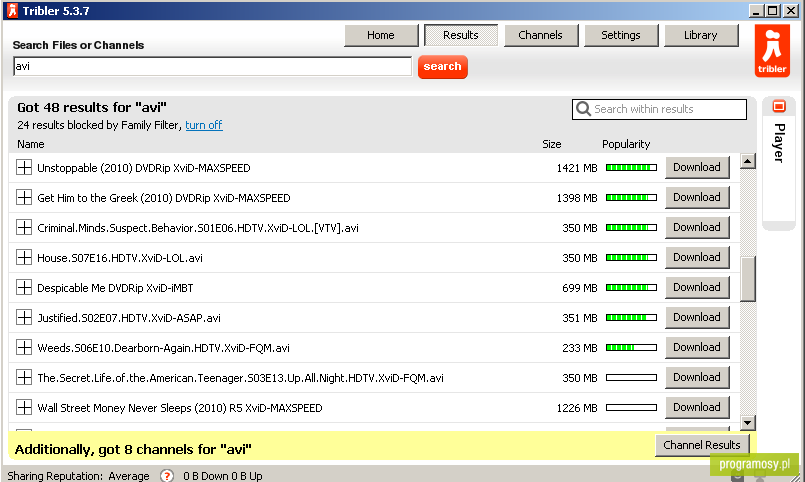
Task: Switch to the Library tab
Action: click(701, 35)
